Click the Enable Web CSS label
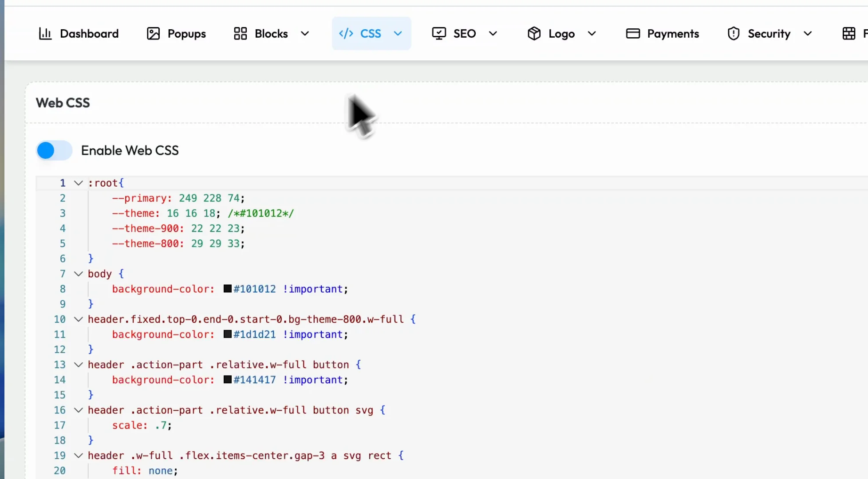Image resolution: width=868 pixels, height=479 pixels. pos(130,150)
